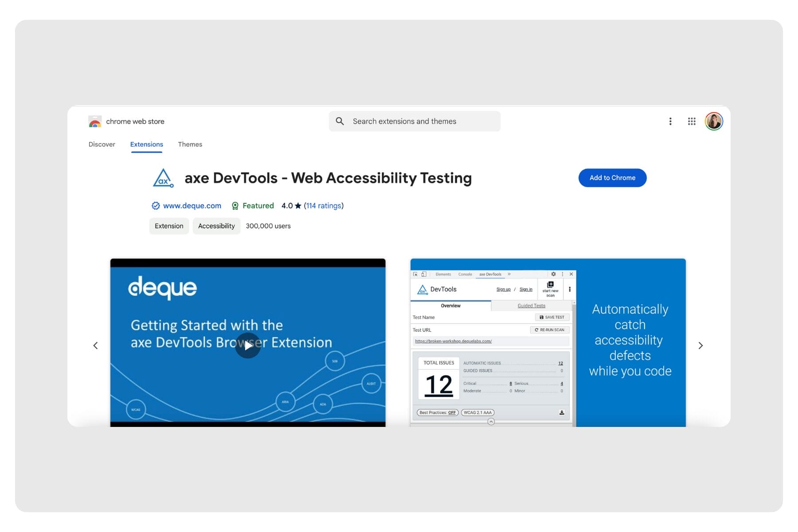Open the Google apps grid launcher
The width and height of the screenshot is (798, 532).
[x=691, y=121]
